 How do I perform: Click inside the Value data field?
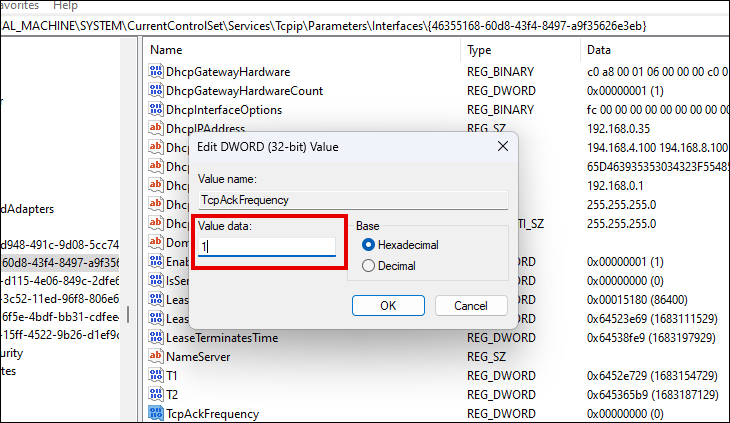(x=267, y=246)
